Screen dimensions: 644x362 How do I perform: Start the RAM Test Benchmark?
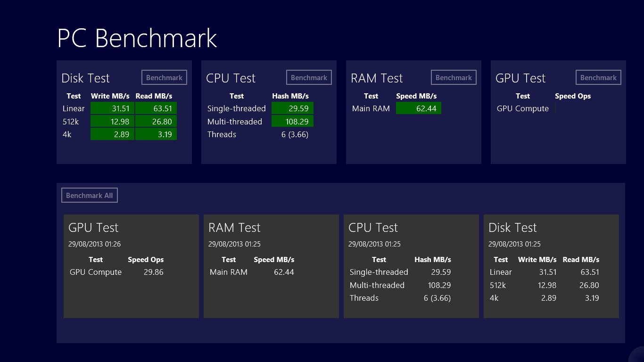pyautogui.click(x=454, y=78)
